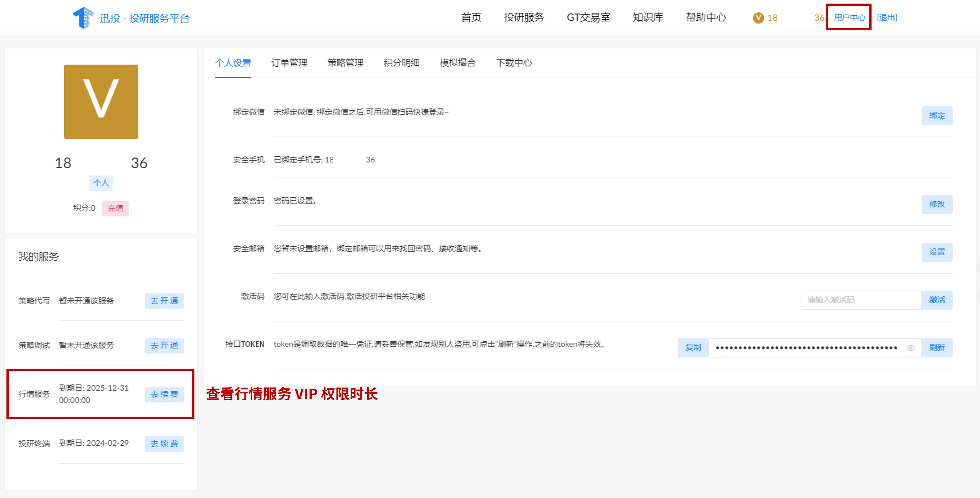Click 去开通 for 策略代写
This screenshot has height=498, width=980.
tap(164, 301)
